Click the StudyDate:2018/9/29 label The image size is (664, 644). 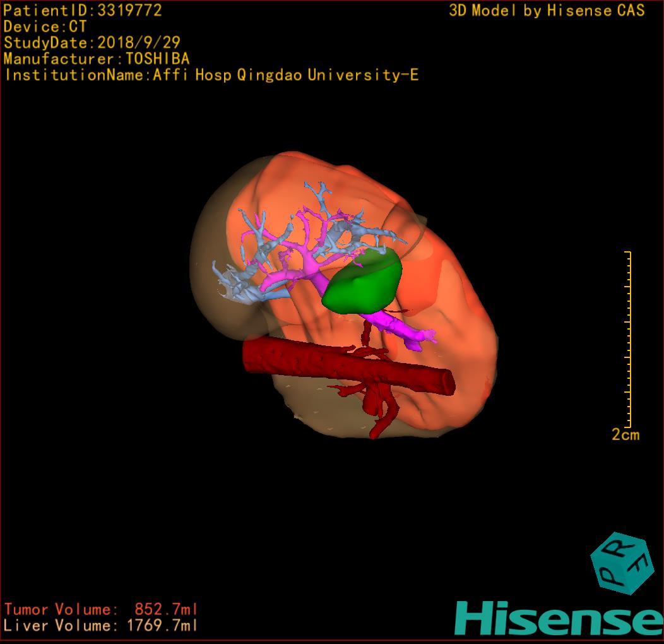(x=92, y=43)
